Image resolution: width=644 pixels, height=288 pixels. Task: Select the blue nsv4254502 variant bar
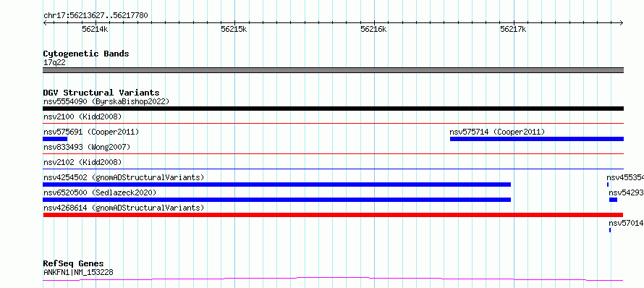[x=277, y=185]
